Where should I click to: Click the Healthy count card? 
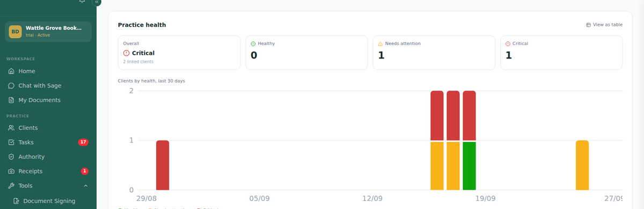(306, 53)
